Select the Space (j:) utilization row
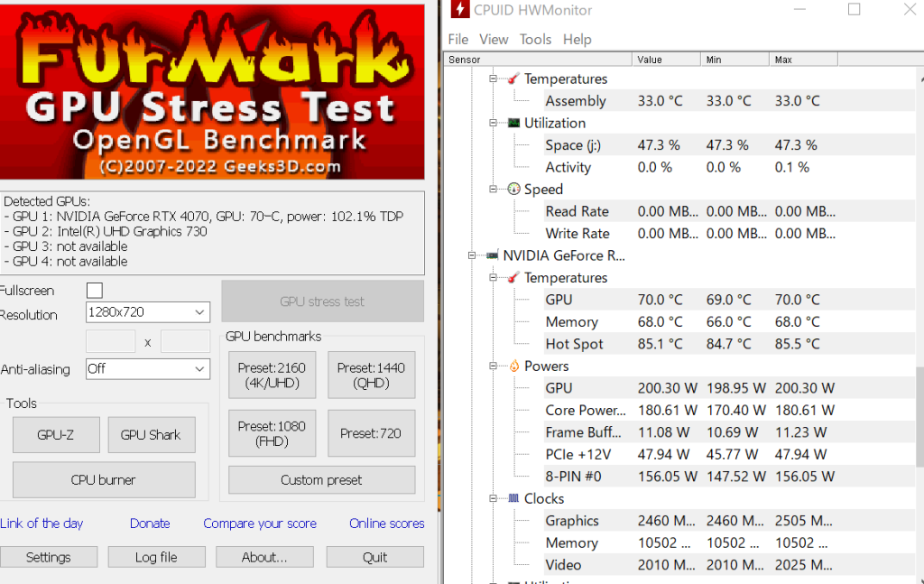924x584 pixels. click(x=729, y=145)
